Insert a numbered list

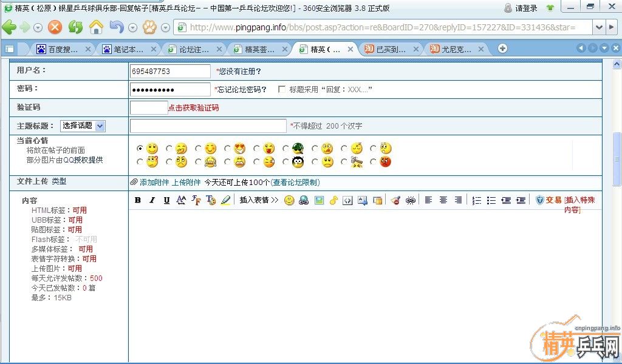tap(477, 200)
